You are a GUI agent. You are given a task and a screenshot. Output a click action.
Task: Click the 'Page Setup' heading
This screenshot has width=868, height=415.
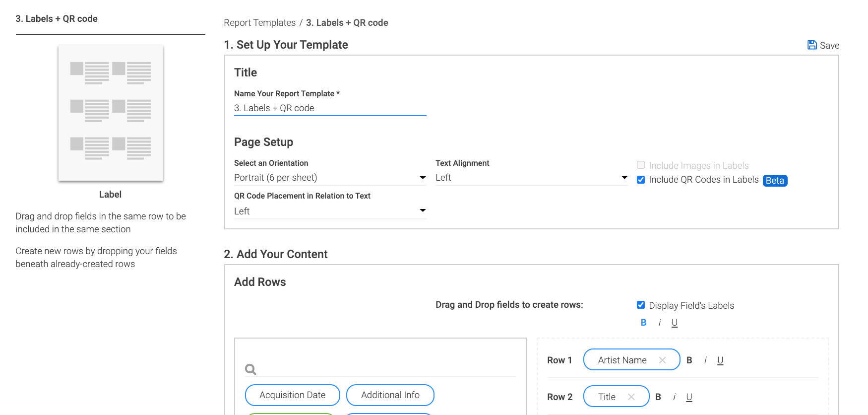click(x=263, y=142)
